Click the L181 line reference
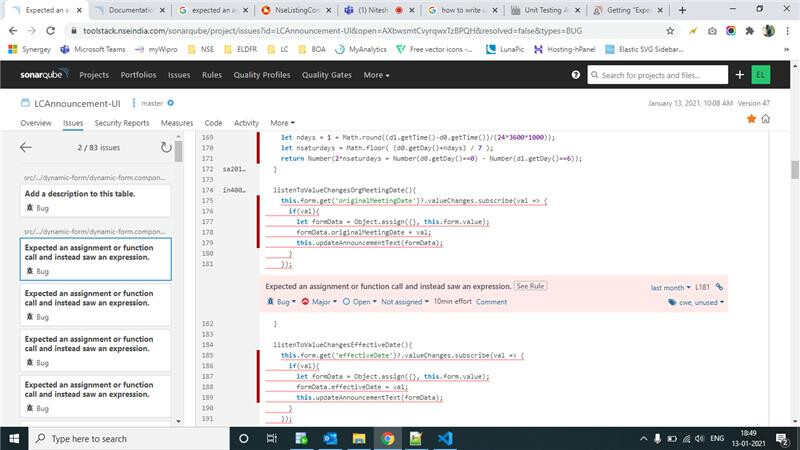 (703, 287)
